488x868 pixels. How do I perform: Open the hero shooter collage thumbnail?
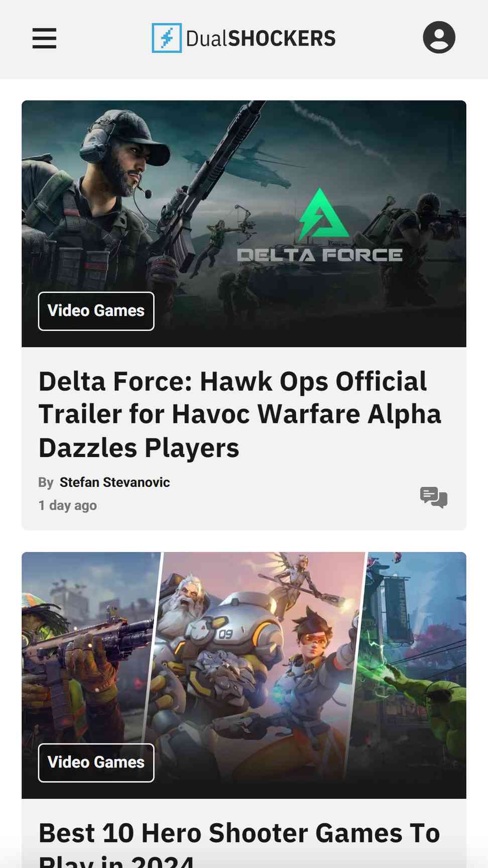(x=244, y=675)
